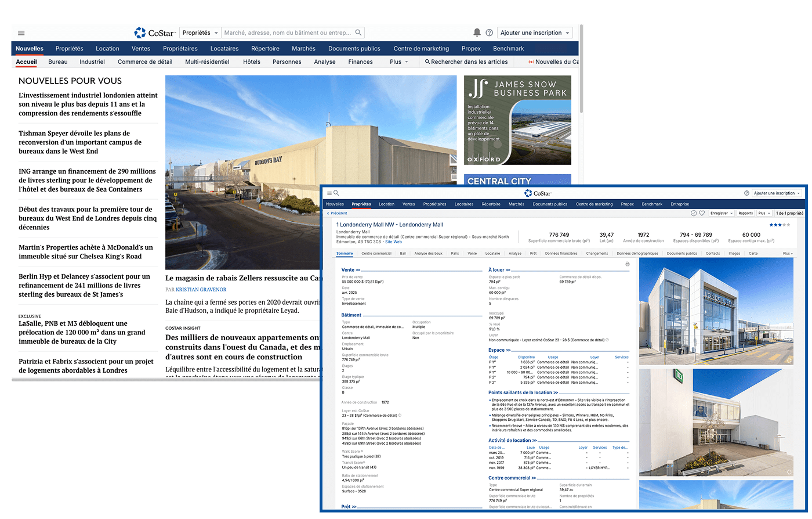Open the Propriétés search type dropdown

(x=200, y=33)
